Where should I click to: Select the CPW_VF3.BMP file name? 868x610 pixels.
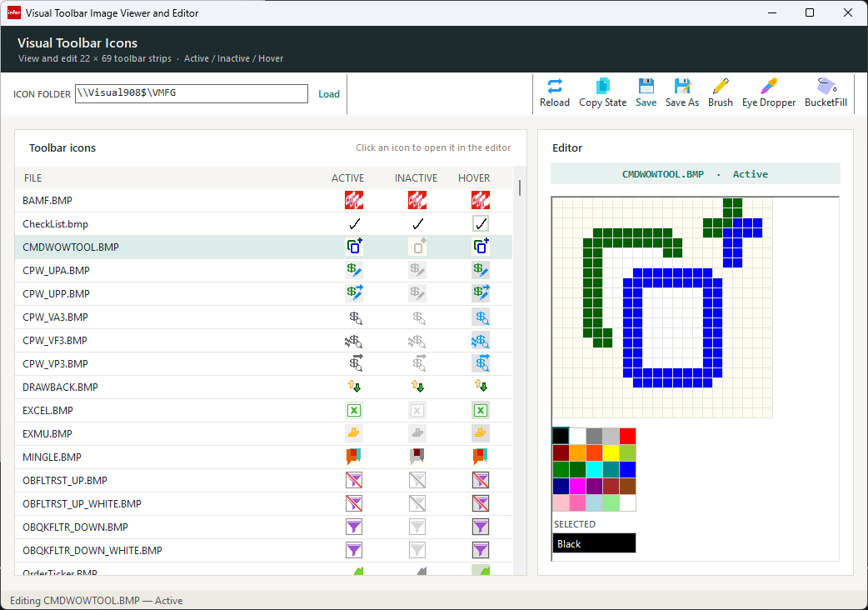click(x=55, y=341)
